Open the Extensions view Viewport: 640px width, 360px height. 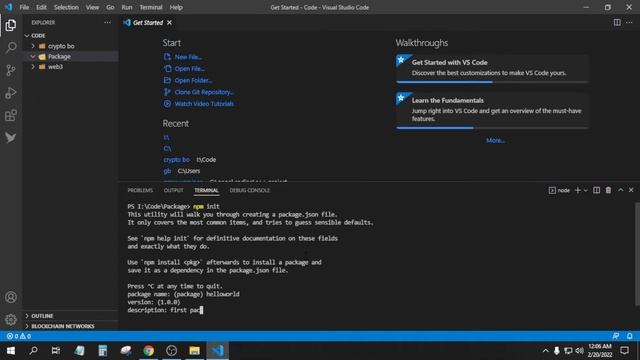(x=11, y=116)
